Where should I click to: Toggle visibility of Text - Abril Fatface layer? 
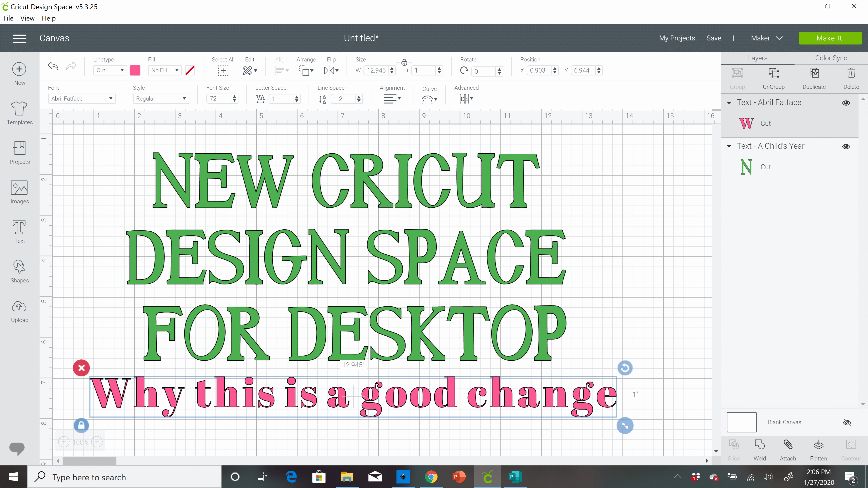point(846,102)
